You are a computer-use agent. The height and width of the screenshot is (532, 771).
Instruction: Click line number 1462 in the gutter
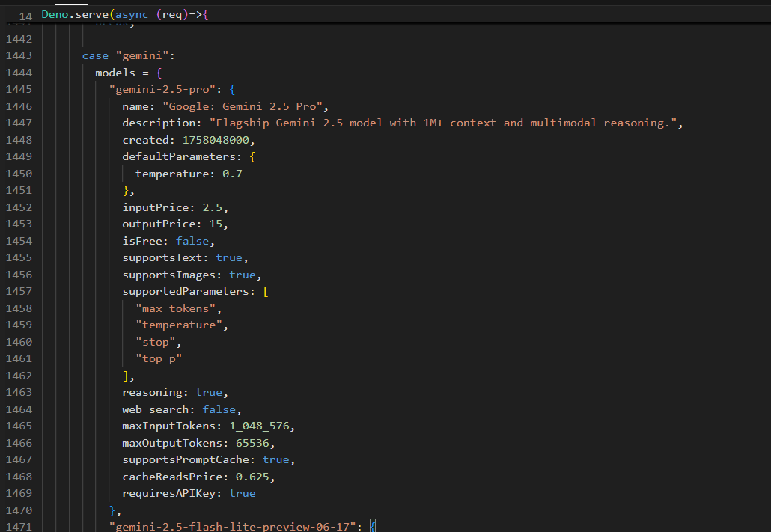(19, 376)
